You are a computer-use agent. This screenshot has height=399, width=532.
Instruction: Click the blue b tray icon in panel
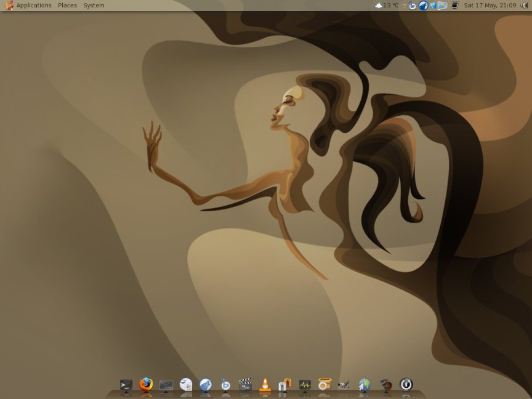coord(412,6)
